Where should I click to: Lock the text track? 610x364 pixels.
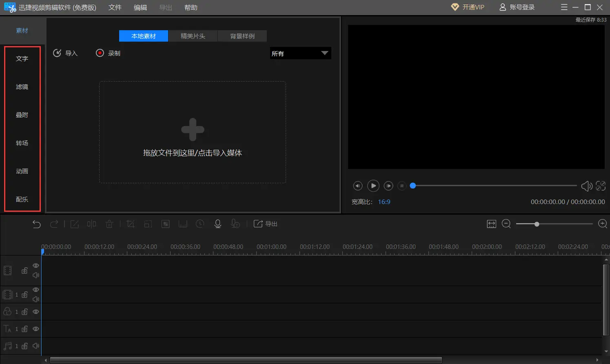pos(24,329)
